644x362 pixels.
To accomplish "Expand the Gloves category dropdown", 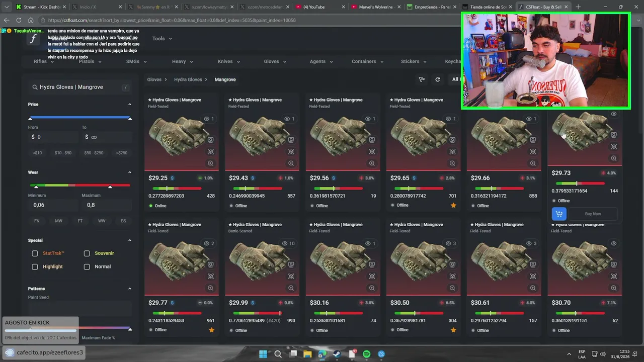I will click(275, 61).
